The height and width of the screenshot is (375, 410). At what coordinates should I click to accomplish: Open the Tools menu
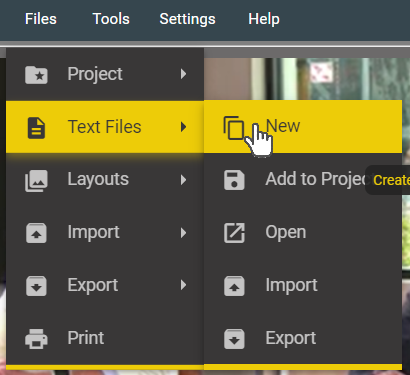tap(111, 19)
